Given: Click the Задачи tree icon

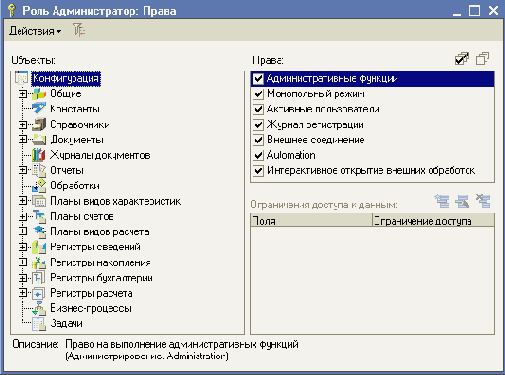Looking at the screenshot, I should point(39,324).
